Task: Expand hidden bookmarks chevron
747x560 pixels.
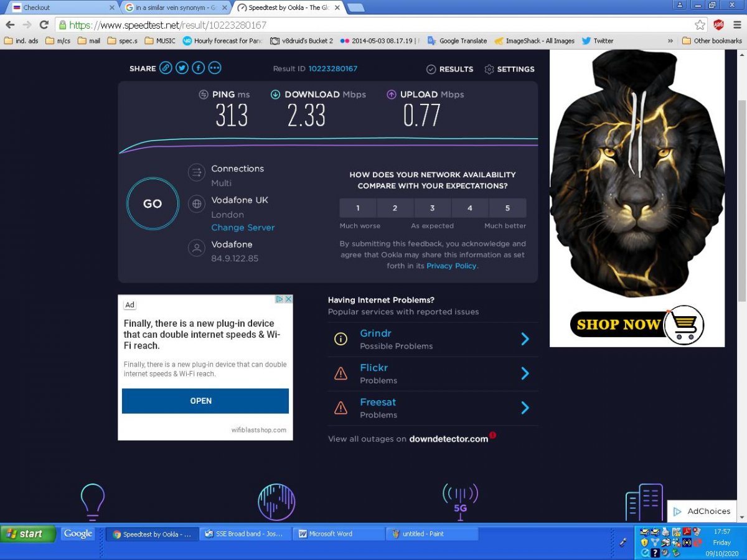Action: click(x=670, y=41)
